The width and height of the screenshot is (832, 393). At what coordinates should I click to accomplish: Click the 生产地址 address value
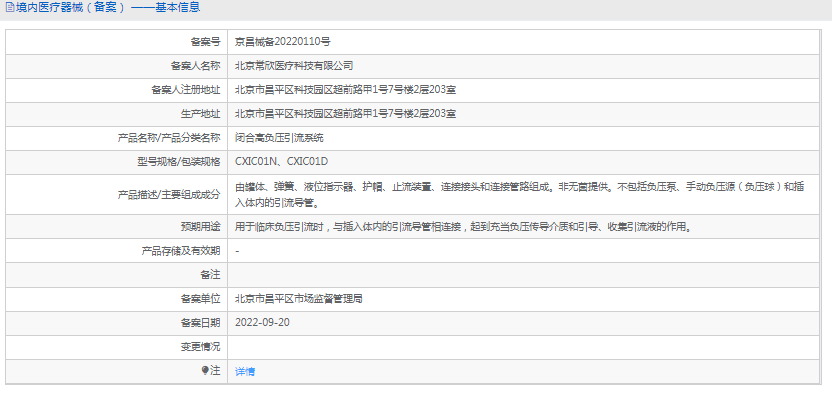point(345,113)
